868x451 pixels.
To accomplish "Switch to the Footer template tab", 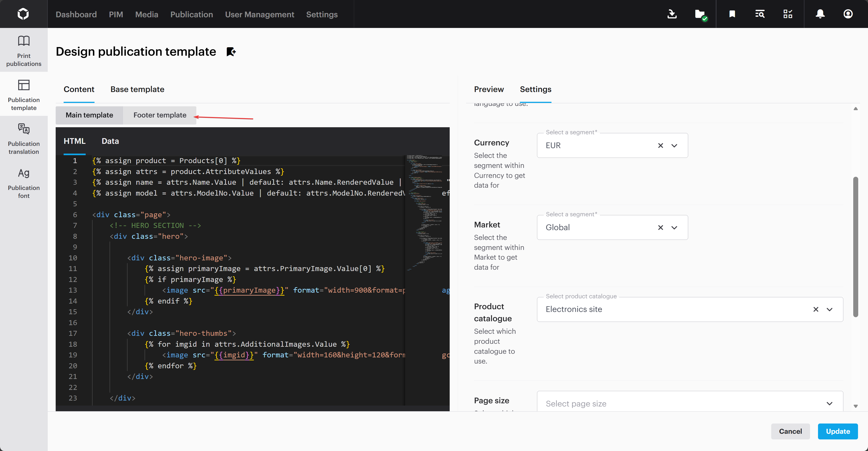I will 160,115.
